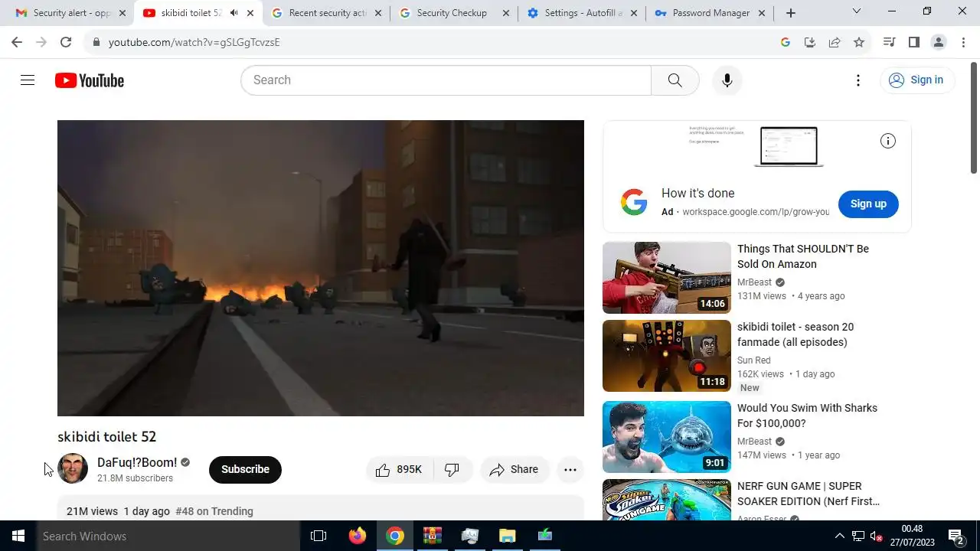The height and width of the screenshot is (551, 980).
Task: Open skibidi toilet season 20 thumbnail
Action: pyautogui.click(x=667, y=356)
